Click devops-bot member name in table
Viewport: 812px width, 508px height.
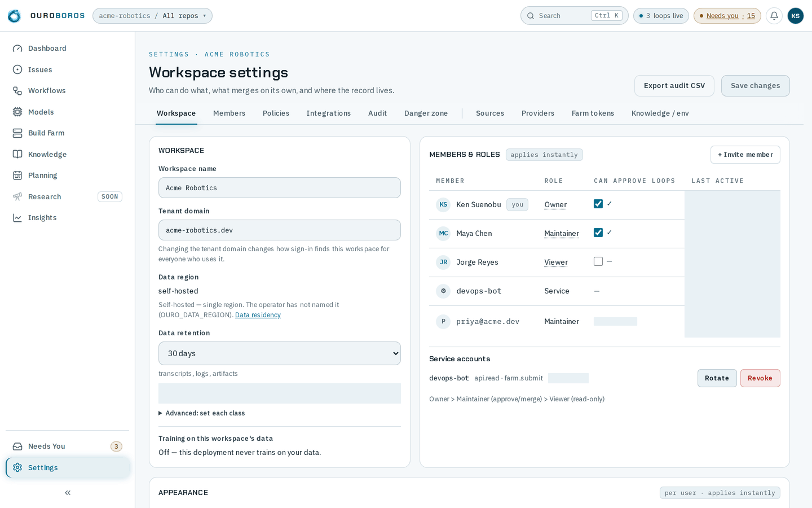pos(479,291)
